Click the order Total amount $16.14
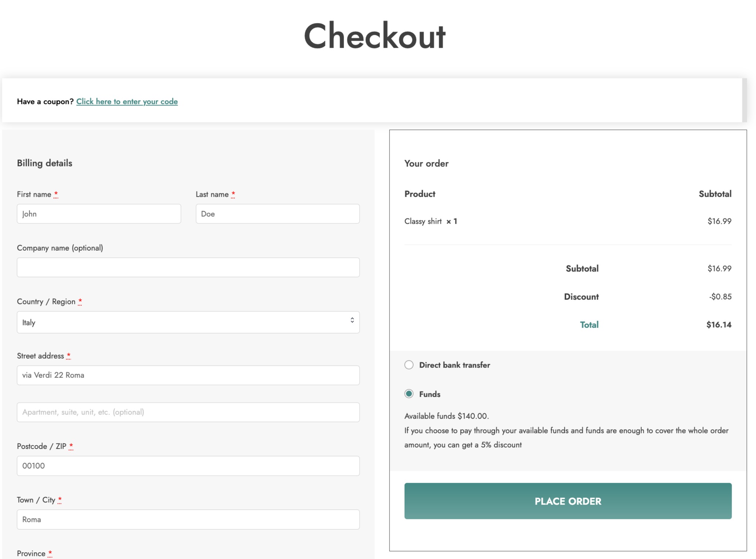This screenshot has height=559, width=756. pos(719,325)
